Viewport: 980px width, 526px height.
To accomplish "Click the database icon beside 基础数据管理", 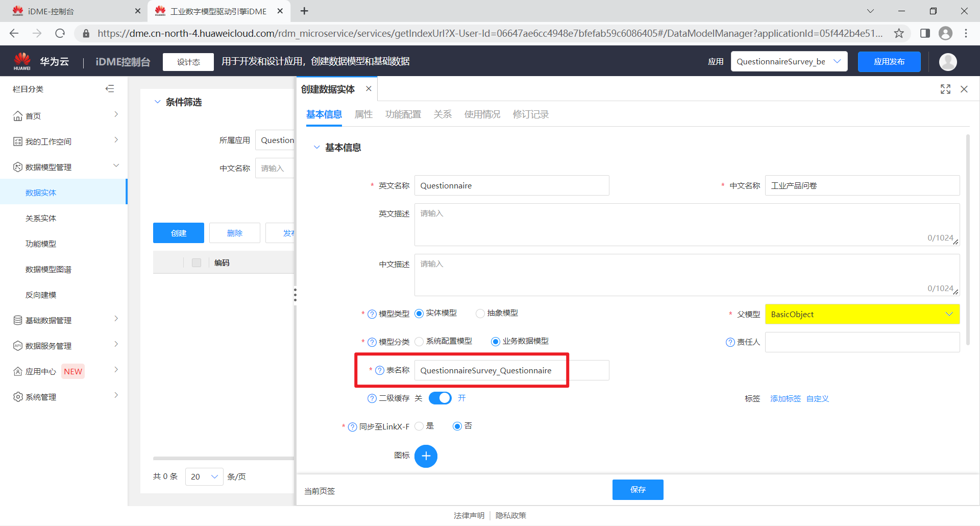I will pyautogui.click(x=18, y=320).
